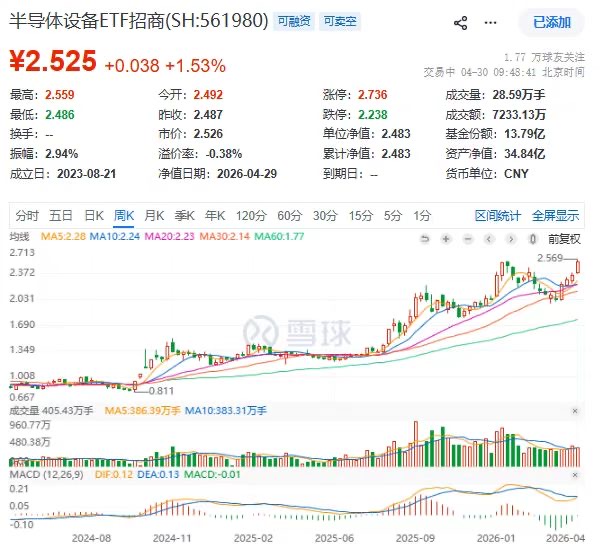The width and height of the screenshot is (605, 554).
Task: Click the MA10:2.24 legend label
Action: [x=114, y=236]
